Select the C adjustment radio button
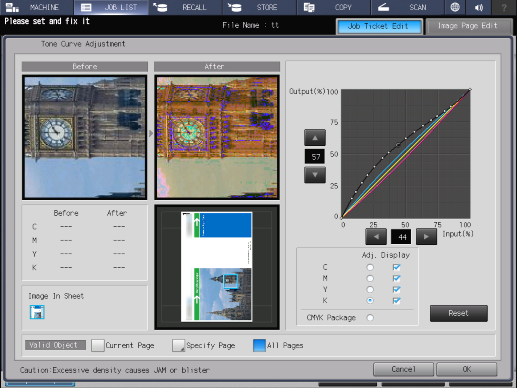517x388 pixels. [x=370, y=267]
